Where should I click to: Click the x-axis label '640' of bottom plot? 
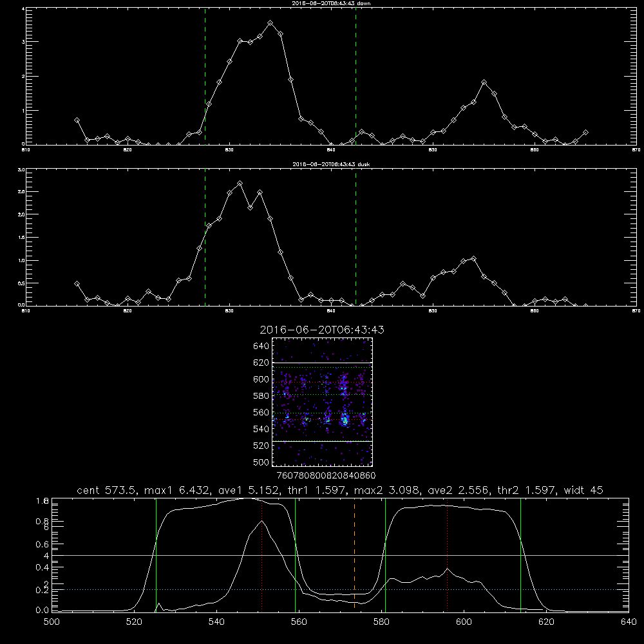(629, 622)
